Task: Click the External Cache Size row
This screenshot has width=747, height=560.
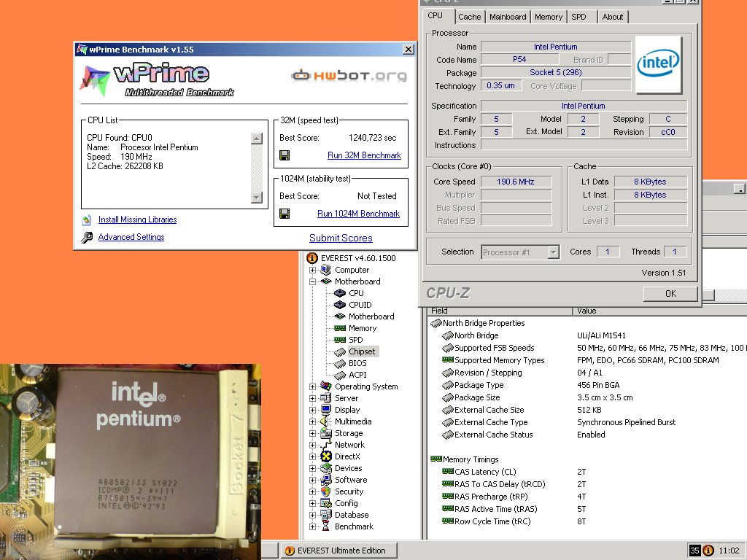Action: (587, 410)
